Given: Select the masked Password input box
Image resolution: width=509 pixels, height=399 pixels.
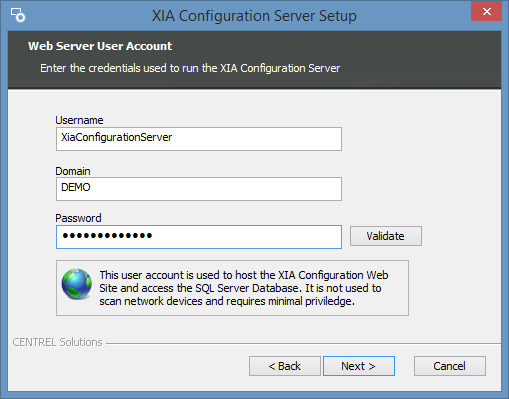Looking at the screenshot, I should [199, 237].
